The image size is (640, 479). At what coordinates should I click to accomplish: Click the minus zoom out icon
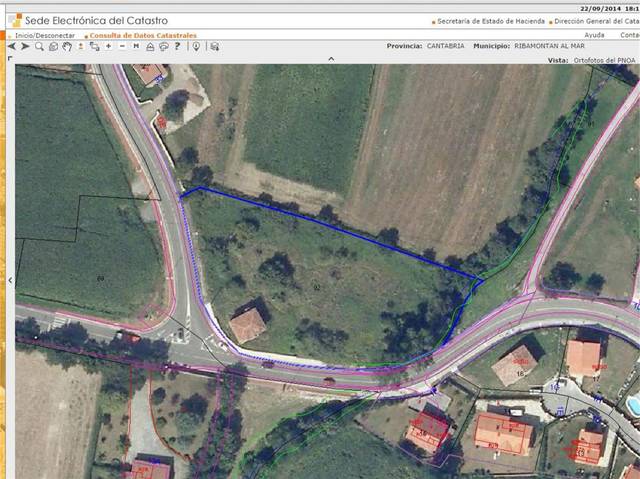tap(122, 46)
